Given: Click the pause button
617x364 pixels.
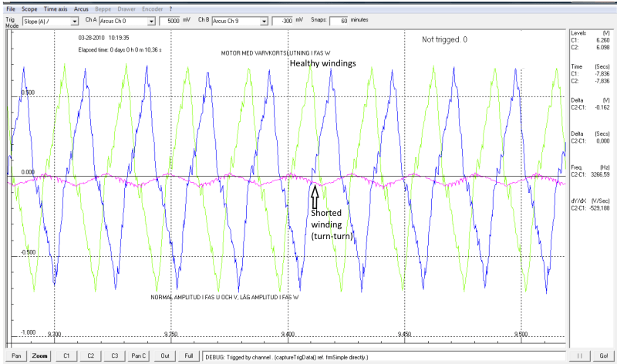Looking at the screenshot, I should click(x=580, y=356).
